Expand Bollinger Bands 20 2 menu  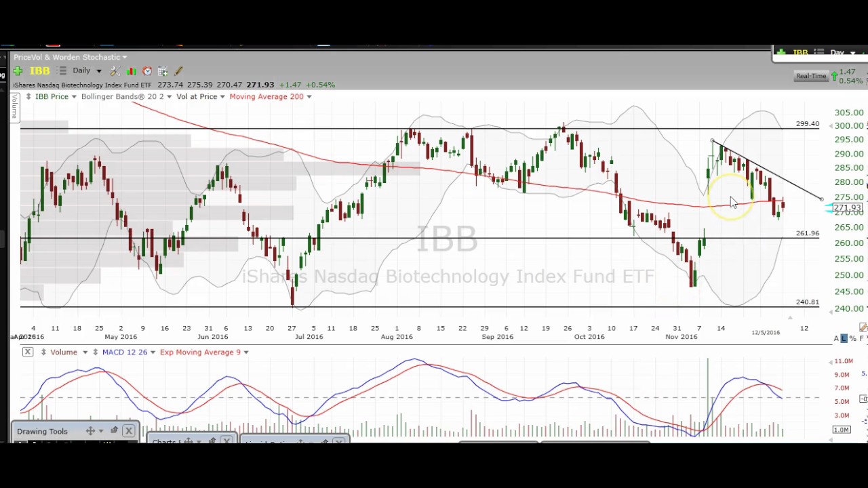[169, 96]
